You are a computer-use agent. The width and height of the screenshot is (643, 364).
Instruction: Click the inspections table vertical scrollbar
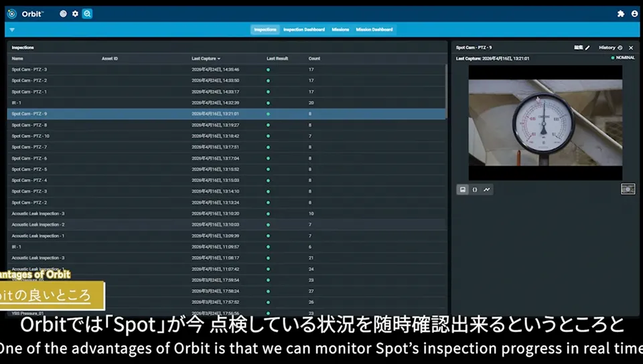(x=446, y=91)
